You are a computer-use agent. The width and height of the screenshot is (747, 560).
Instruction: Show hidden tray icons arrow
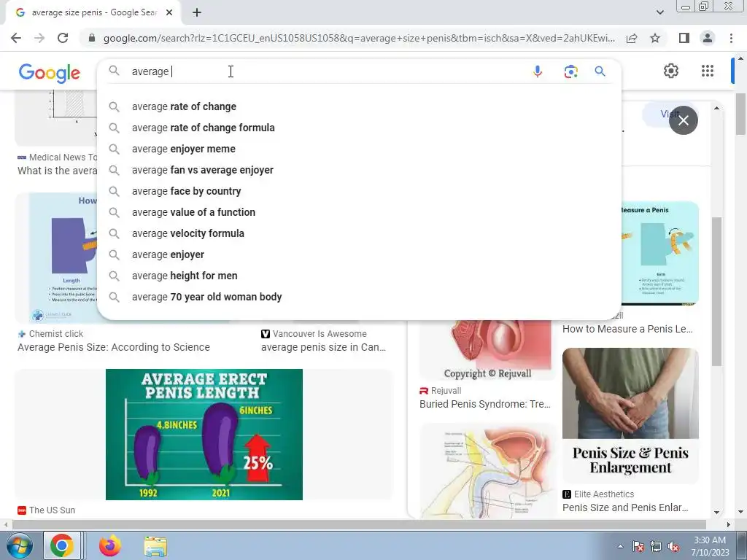point(620,547)
